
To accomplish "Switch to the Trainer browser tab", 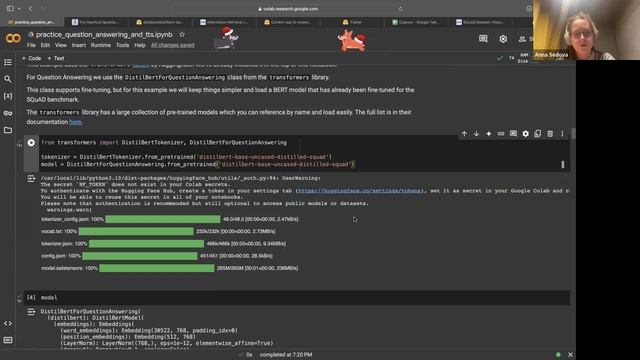I will (x=352, y=22).
